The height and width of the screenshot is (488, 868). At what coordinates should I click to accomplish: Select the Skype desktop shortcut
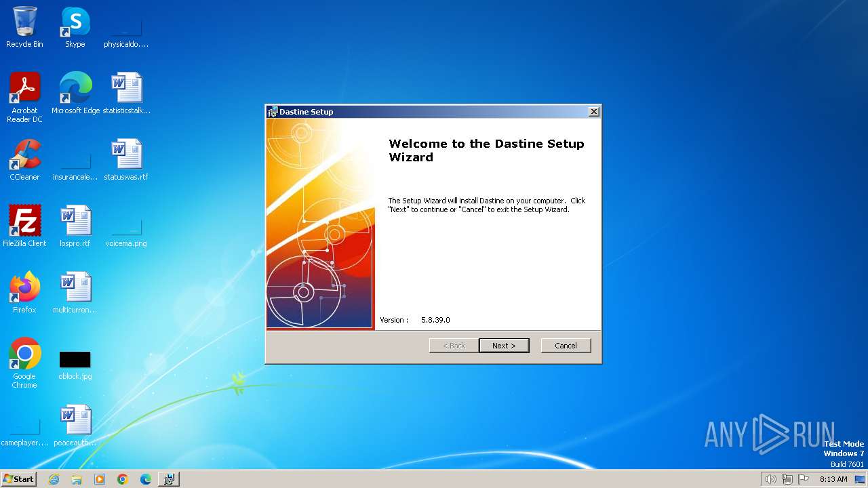[x=75, y=27]
